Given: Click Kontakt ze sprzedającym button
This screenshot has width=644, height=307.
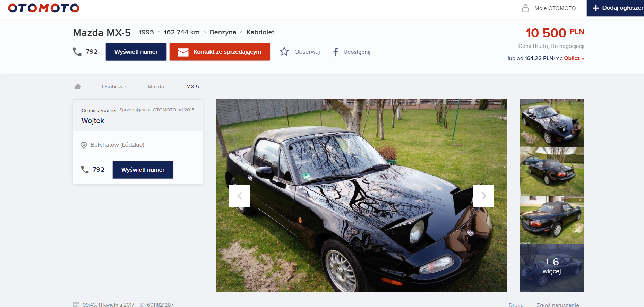Looking at the screenshot, I should pyautogui.click(x=220, y=52).
